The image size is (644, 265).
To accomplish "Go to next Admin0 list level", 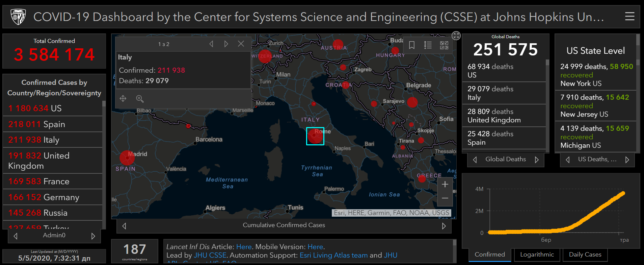I will (x=93, y=236).
